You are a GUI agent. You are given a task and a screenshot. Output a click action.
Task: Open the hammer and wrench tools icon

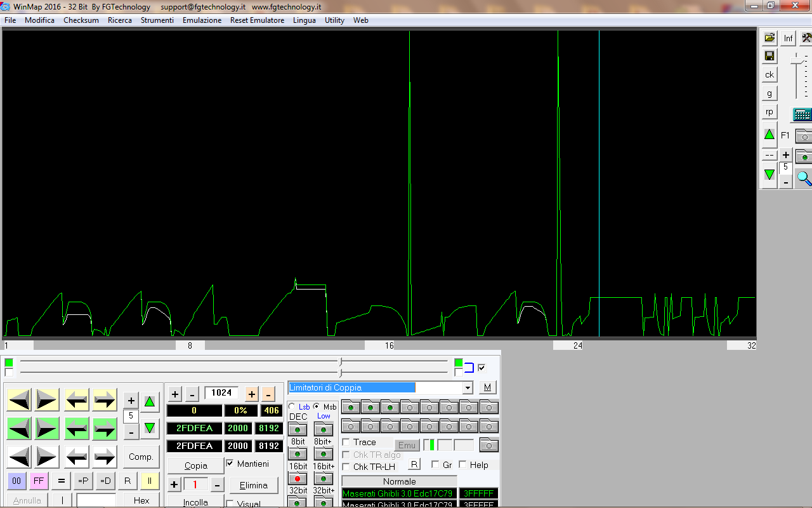point(806,38)
